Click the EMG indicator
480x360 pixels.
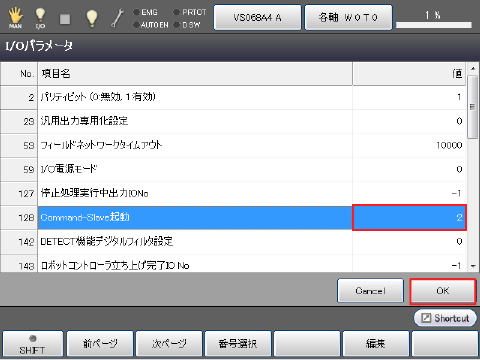[x=145, y=12]
